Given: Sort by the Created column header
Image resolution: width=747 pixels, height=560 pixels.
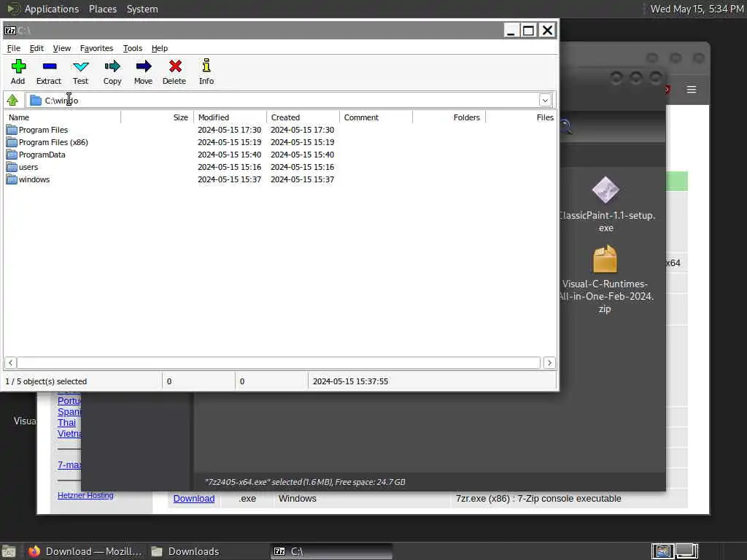Looking at the screenshot, I should point(303,117).
